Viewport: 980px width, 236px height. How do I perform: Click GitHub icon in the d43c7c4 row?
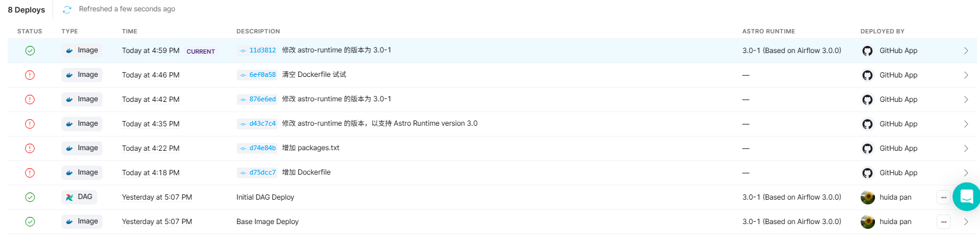point(867,124)
